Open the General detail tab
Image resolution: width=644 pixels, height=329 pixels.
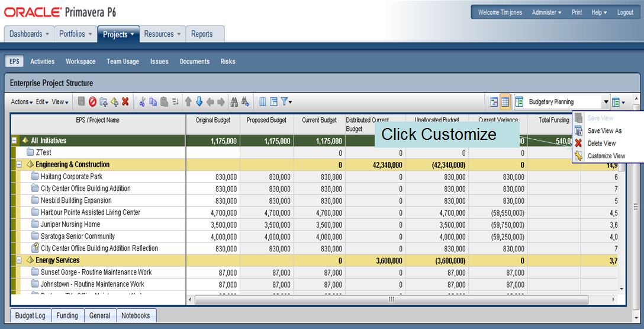pos(100,315)
